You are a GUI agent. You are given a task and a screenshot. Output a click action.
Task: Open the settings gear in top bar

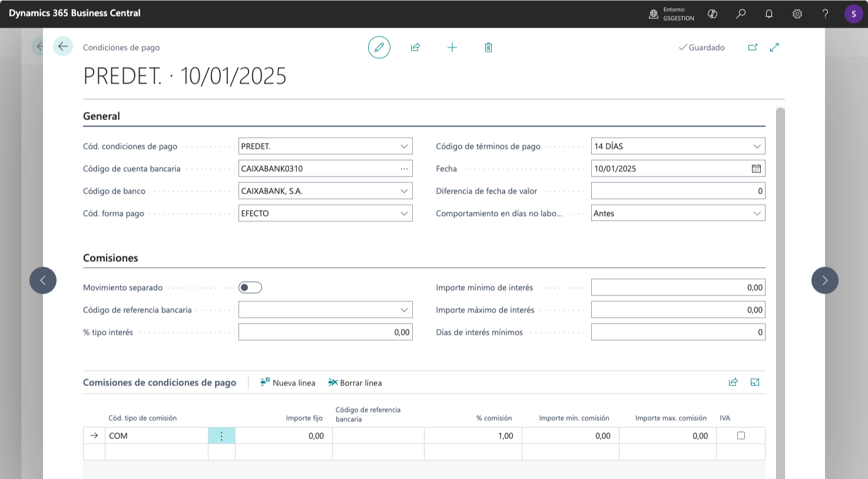coord(797,14)
